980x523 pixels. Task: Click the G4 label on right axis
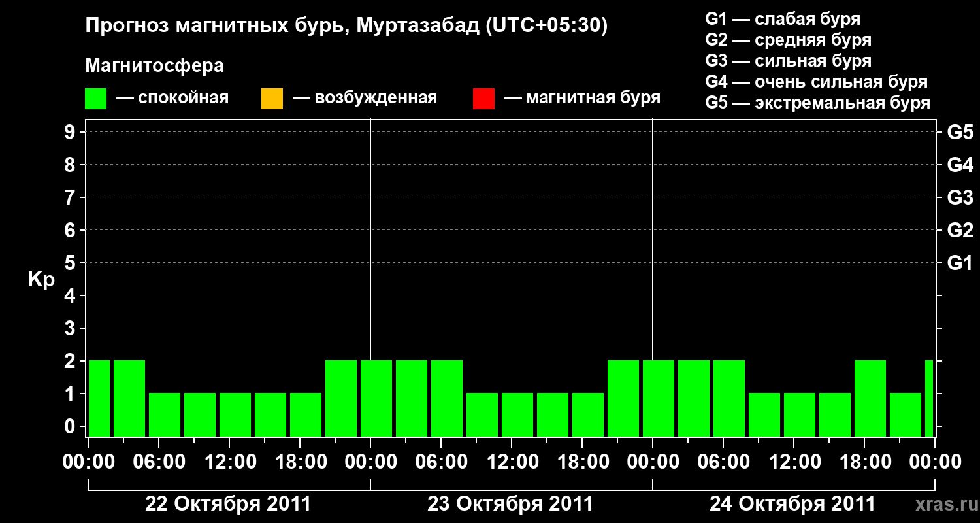[x=960, y=165]
